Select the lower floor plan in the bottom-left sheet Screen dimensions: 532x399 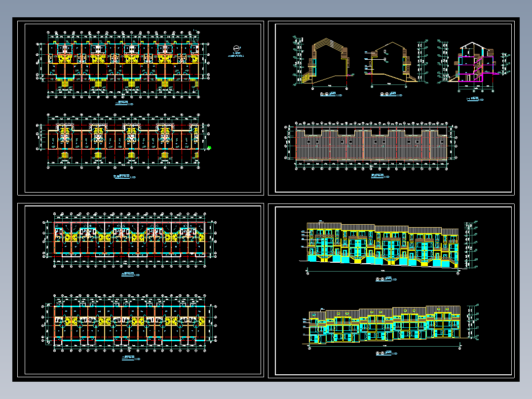129,323
